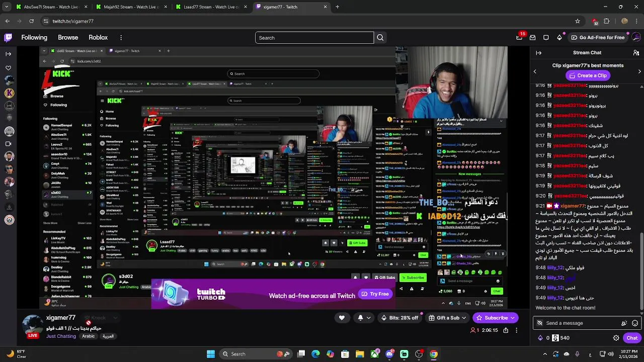Open the Bits: 28% off button
644x362 pixels.
(399, 318)
